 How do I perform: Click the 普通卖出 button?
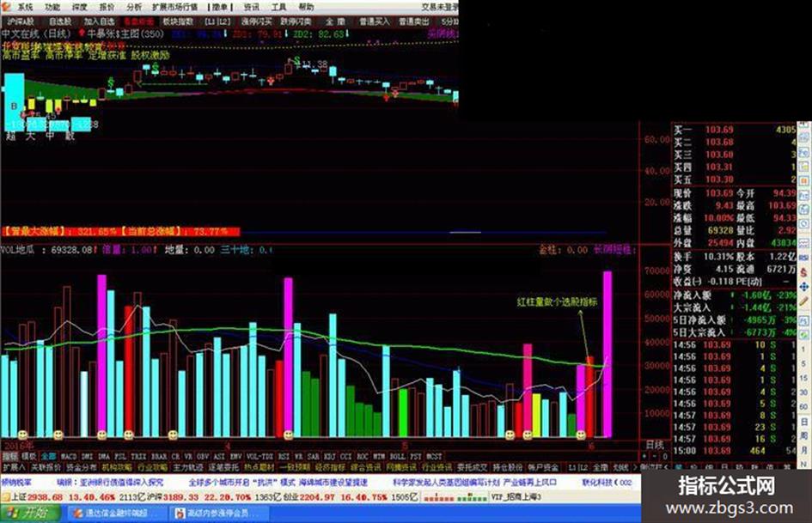pyautogui.click(x=414, y=21)
